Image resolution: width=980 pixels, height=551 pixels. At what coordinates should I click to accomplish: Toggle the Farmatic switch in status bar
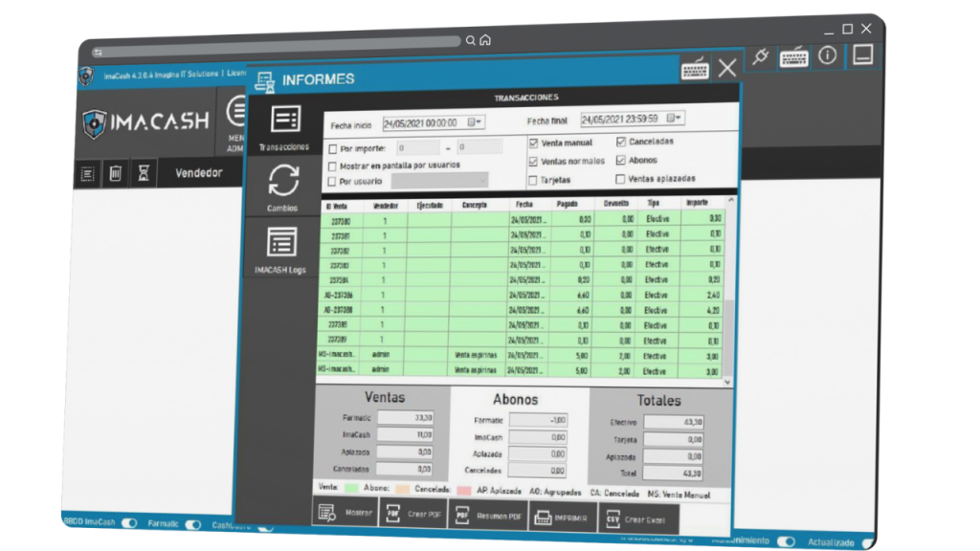[193, 524]
